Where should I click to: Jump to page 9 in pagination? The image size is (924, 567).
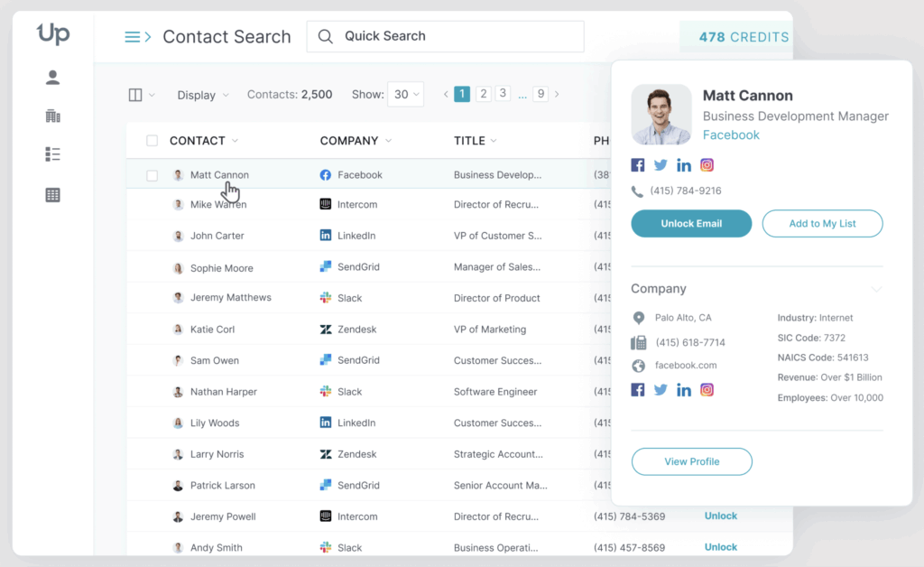(x=541, y=94)
